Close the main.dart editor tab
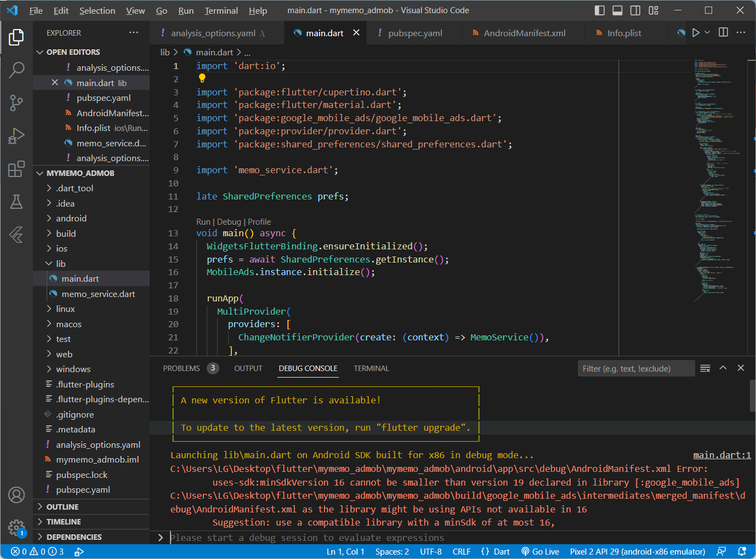Image resolution: width=756 pixels, height=559 pixels. pos(356,33)
